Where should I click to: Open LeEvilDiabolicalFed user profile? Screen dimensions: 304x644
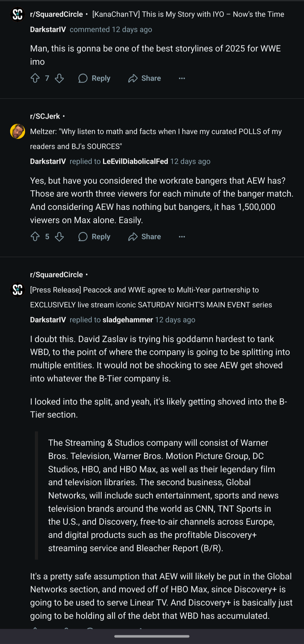135,161
